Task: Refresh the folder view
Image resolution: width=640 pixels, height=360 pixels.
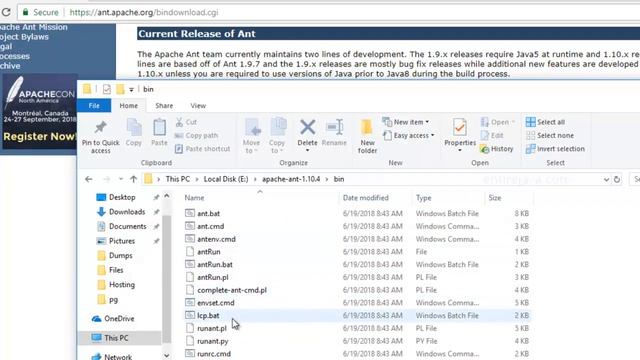Action: coord(617,180)
